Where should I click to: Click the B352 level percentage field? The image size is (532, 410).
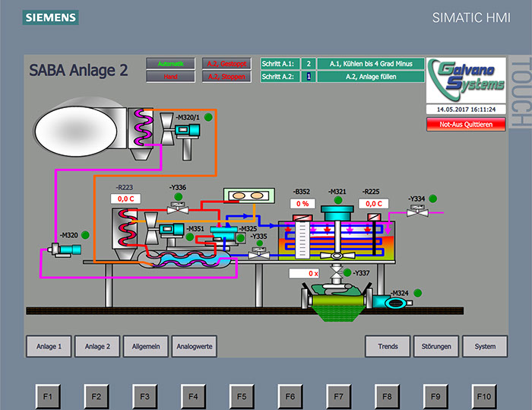point(302,204)
